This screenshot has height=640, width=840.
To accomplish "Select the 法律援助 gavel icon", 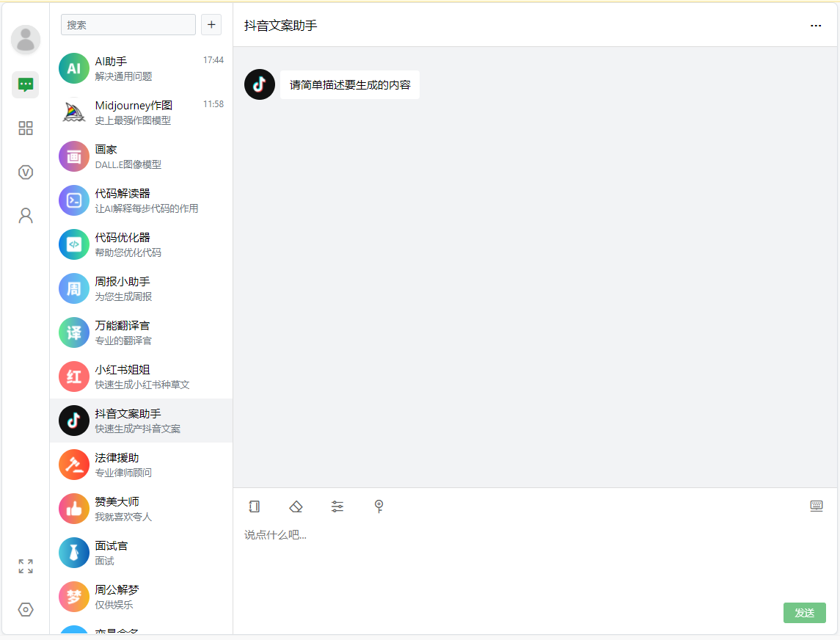I will (x=74, y=465).
